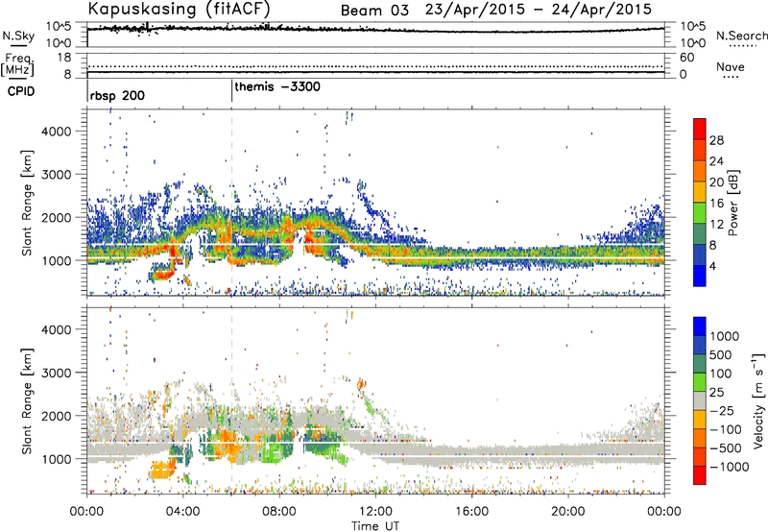Image resolution: width=768 pixels, height=532 pixels.
Task: Click the 16:00 time axis label
Action: point(471,512)
